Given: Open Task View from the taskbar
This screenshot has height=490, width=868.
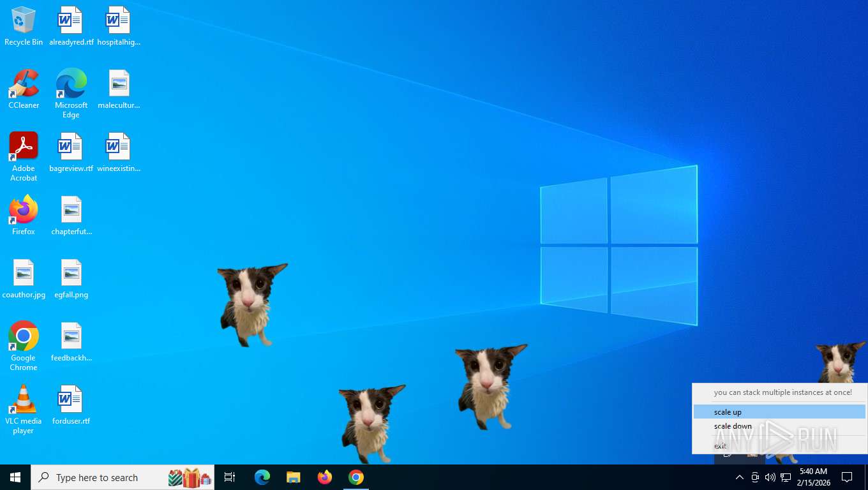Looking at the screenshot, I should (x=230, y=477).
